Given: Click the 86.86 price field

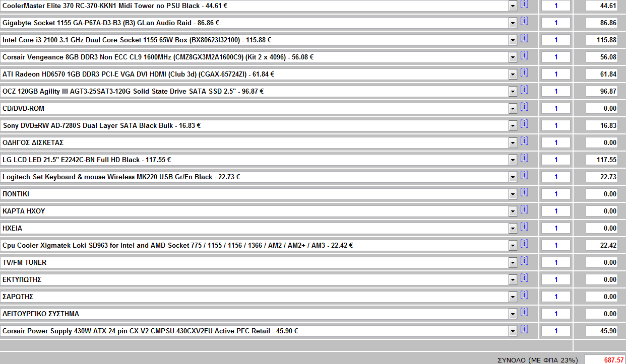Looking at the screenshot, I should pyautogui.click(x=602, y=23).
